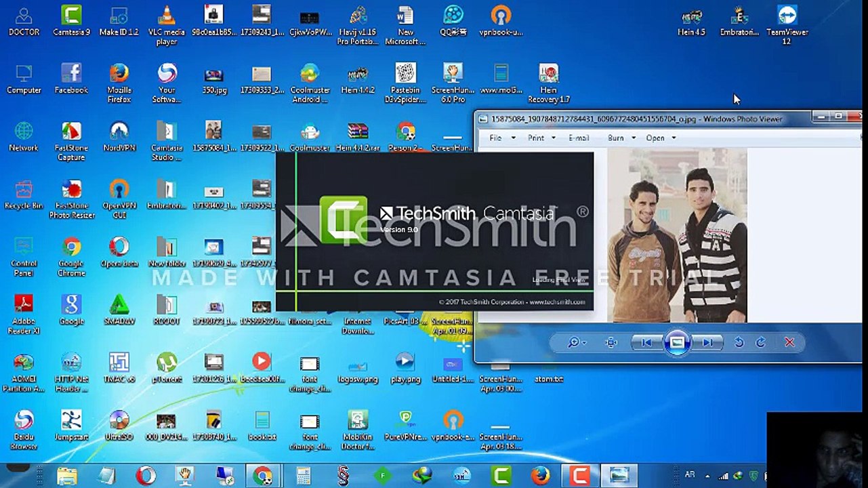Select the Google Chrome desktop icon
This screenshot has width=868, height=488.
pos(71,256)
